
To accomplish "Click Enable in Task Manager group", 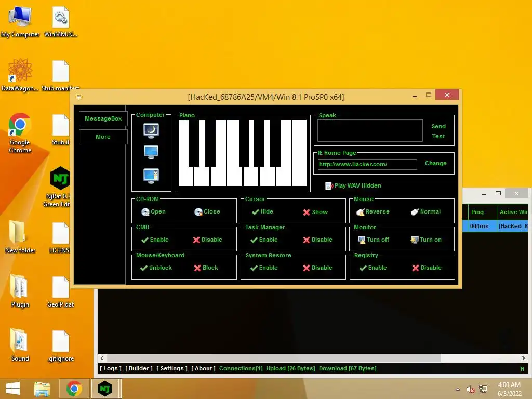I will click(x=264, y=240).
